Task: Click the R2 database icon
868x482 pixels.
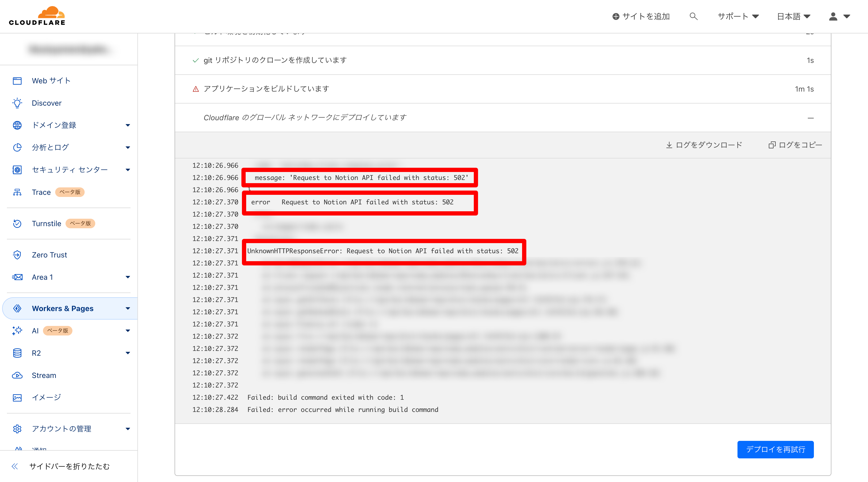Action: point(17,353)
